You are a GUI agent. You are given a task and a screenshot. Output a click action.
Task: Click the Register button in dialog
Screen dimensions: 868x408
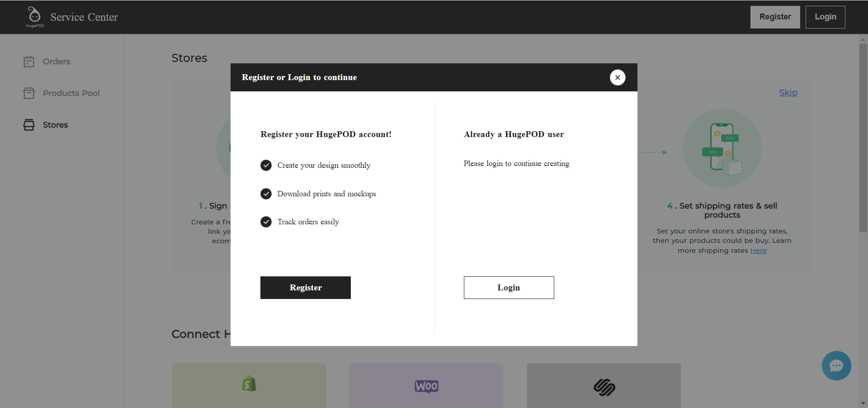pyautogui.click(x=306, y=288)
